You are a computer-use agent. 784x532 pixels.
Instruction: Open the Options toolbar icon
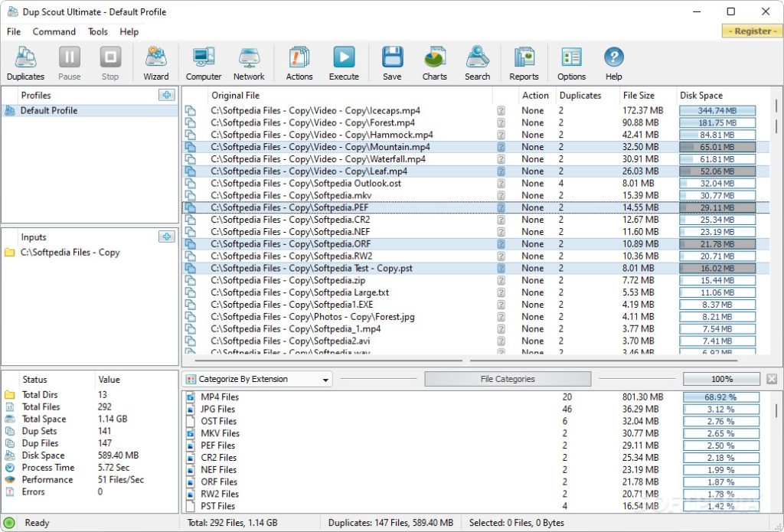coord(571,63)
